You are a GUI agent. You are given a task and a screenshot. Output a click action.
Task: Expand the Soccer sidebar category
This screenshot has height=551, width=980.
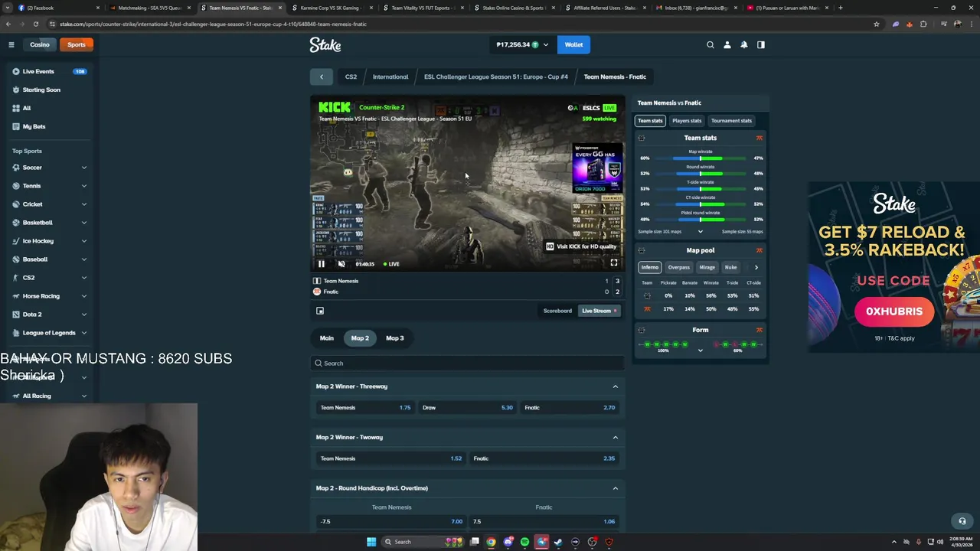pyautogui.click(x=84, y=168)
